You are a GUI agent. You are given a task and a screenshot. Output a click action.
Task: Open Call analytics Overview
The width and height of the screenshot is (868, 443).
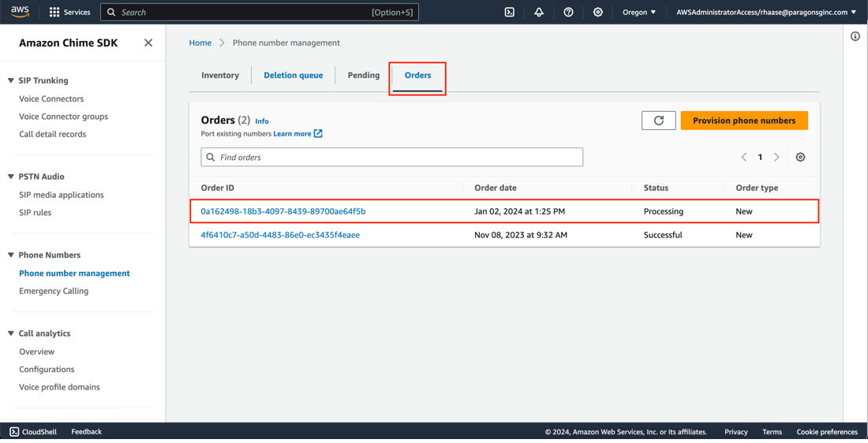pos(36,352)
